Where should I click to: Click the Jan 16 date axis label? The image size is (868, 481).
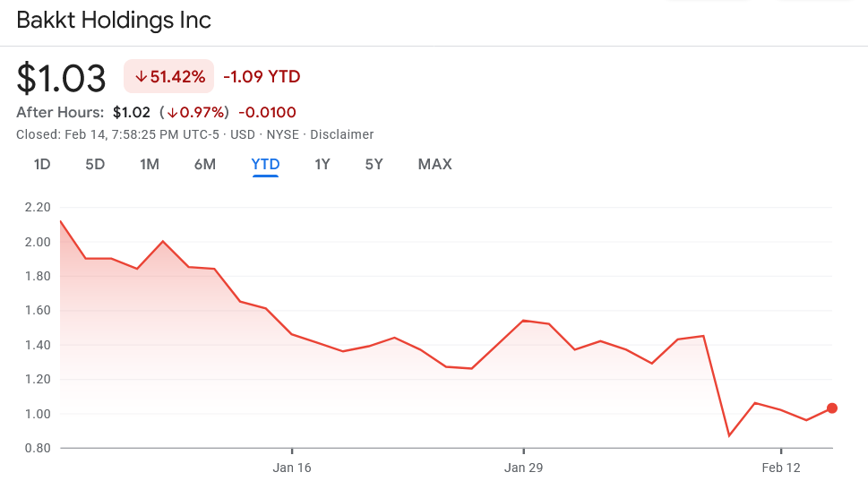click(x=292, y=468)
